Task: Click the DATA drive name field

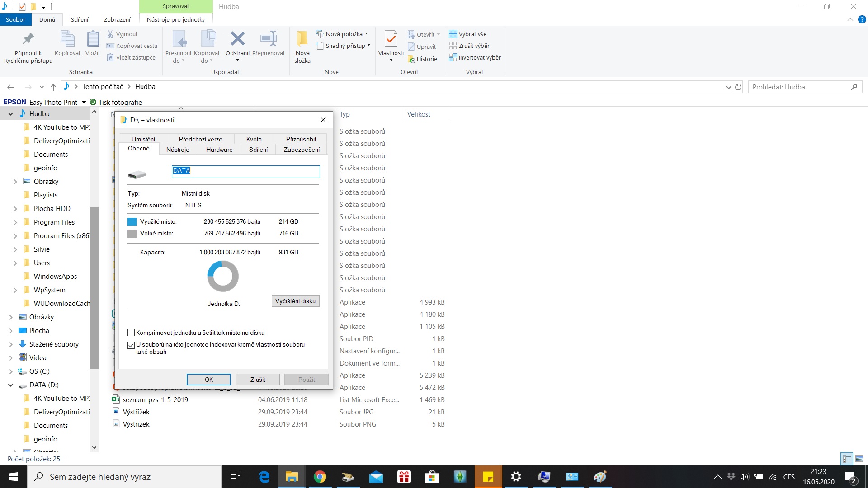Action: (x=245, y=171)
